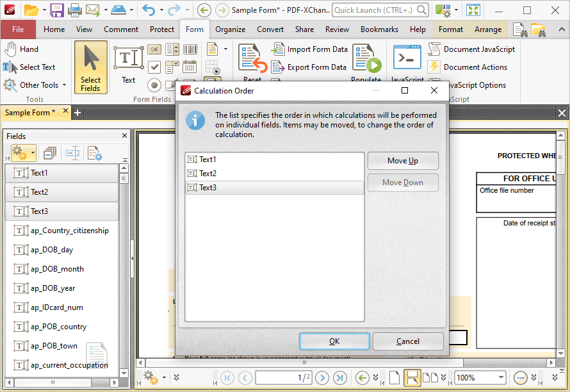
Task: Open the File menu
Action: tap(18, 29)
